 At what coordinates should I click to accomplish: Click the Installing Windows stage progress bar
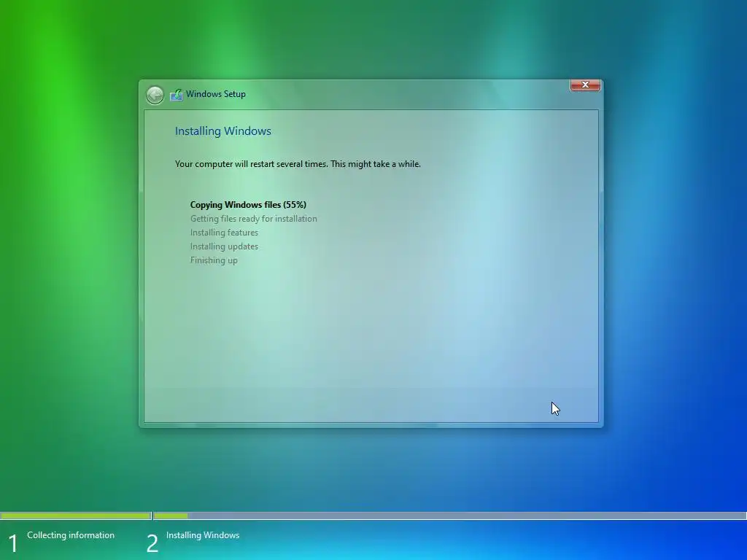tap(449, 516)
